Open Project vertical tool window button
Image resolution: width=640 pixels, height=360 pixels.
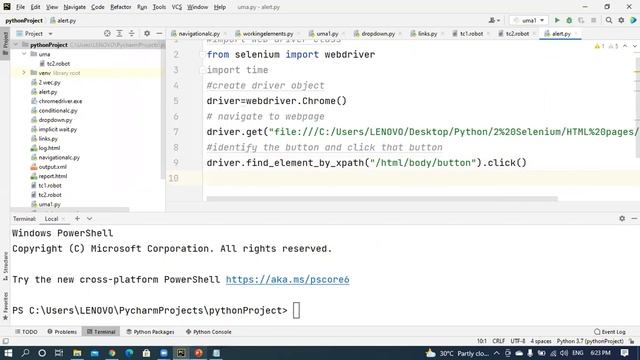5,44
